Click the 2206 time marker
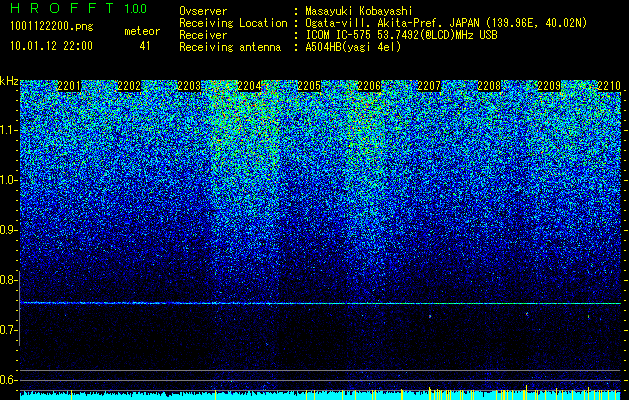The image size is (629, 400). click(x=369, y=86)
